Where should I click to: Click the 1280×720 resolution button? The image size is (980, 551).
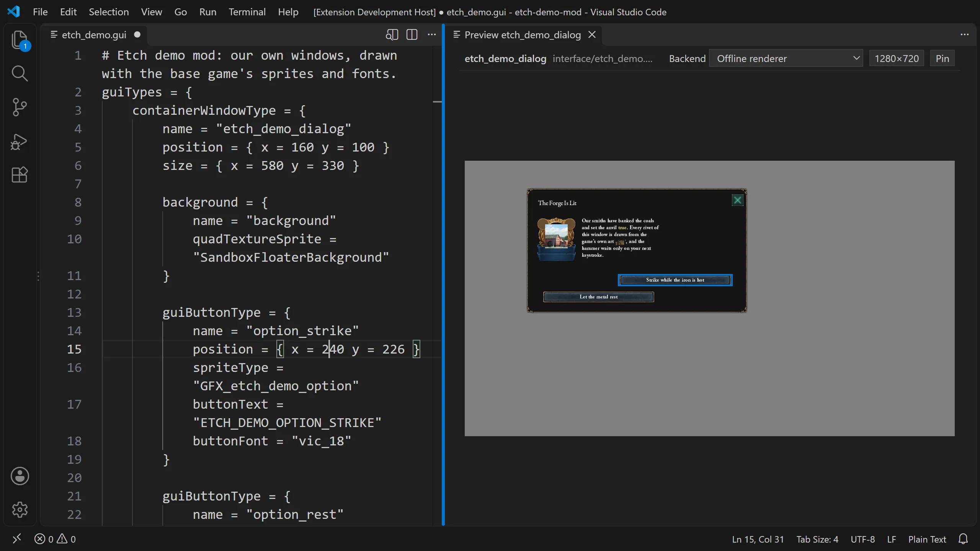click(897, 59)
